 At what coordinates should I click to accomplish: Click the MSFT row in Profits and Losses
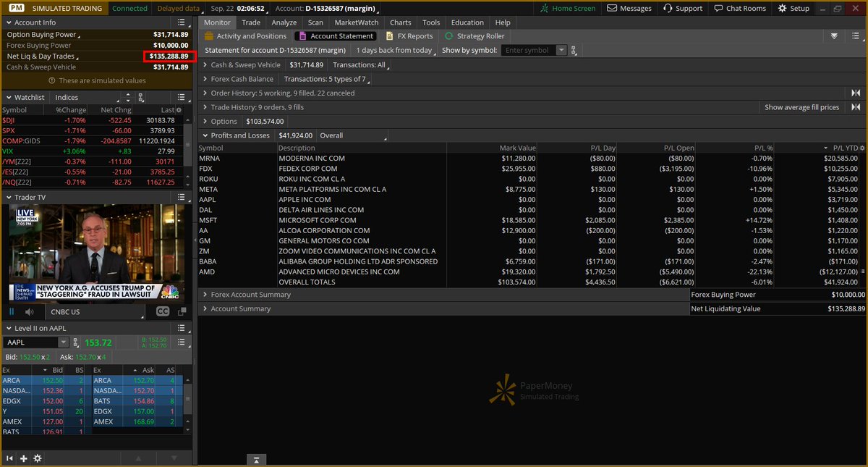coord(532,220)
